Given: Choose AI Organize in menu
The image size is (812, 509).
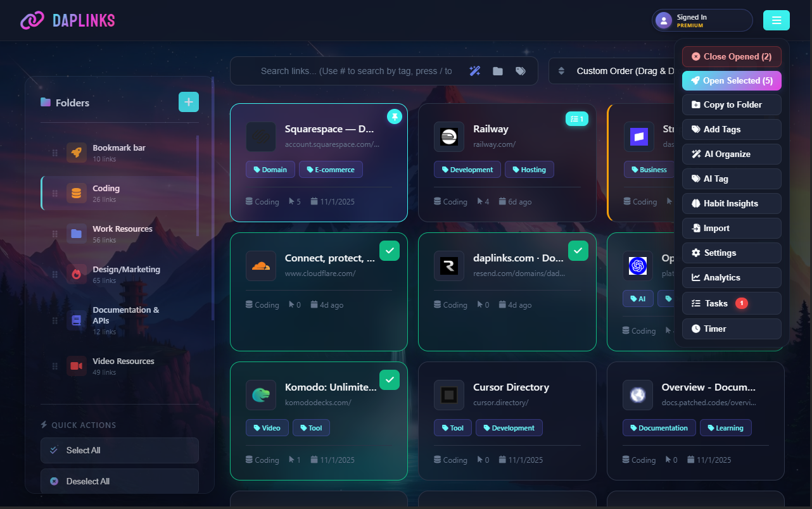Looking at the screenshot, I should [732, 154].
